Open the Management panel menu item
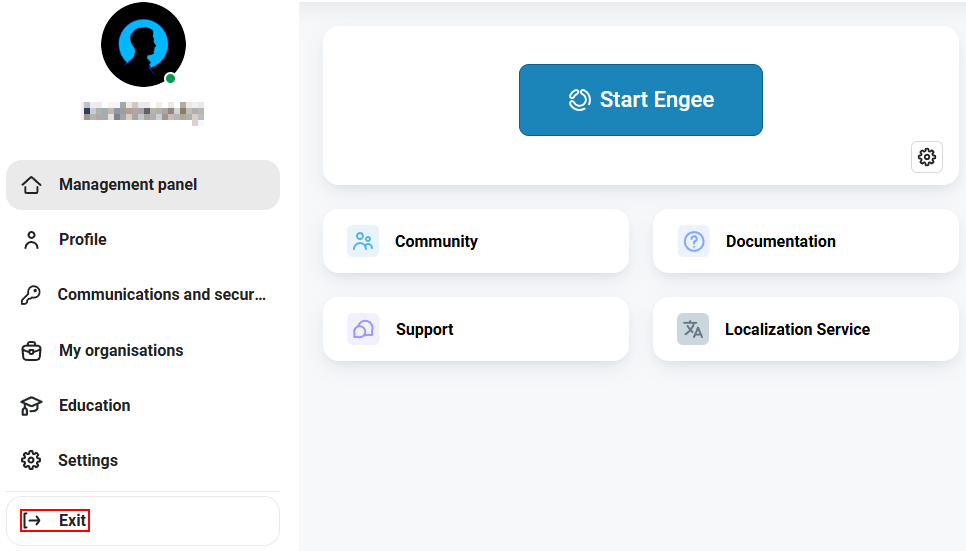 tap(143, 185)
